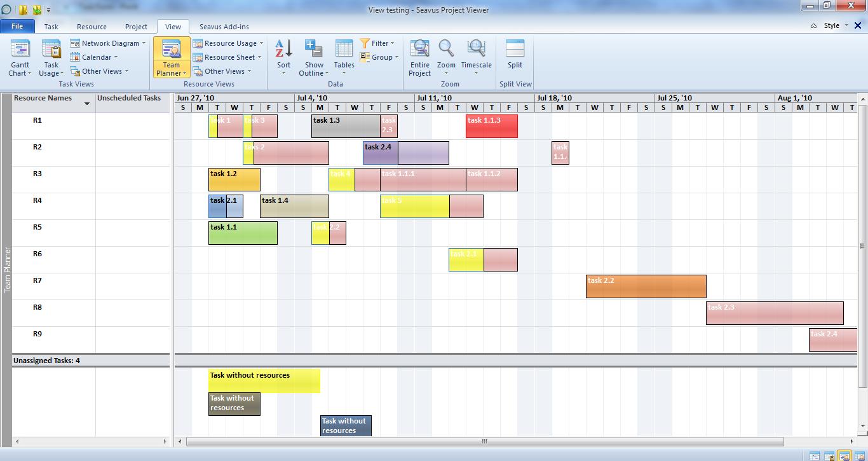868x461 pixels.
Task: Select the red task 1.1.3 bar
Action: [492, 126]
